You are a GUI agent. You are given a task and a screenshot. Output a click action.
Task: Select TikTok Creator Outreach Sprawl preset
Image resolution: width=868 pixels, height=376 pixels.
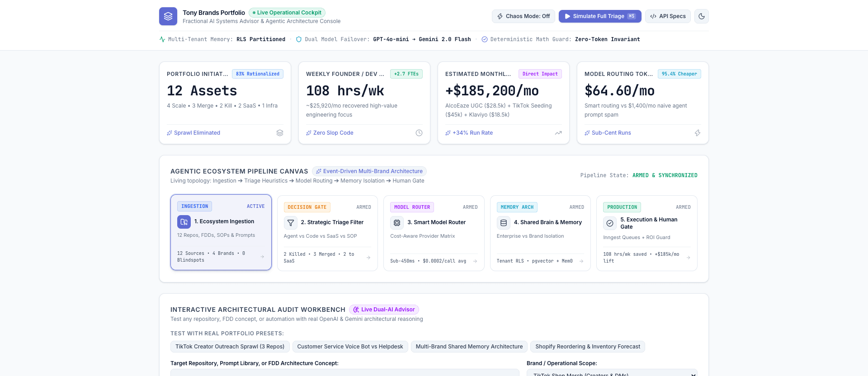(230, 347)
